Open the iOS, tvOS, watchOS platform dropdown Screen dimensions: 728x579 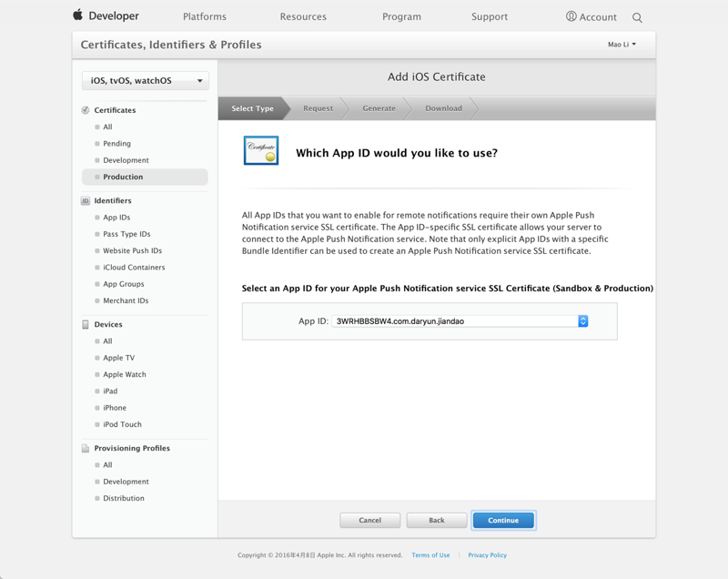[146, 81]
